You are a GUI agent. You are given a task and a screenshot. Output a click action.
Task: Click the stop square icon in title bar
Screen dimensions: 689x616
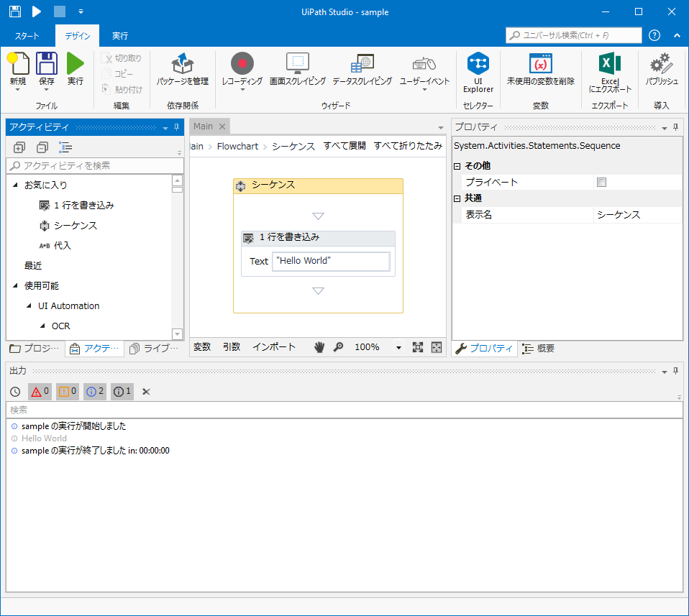(60, 12)
